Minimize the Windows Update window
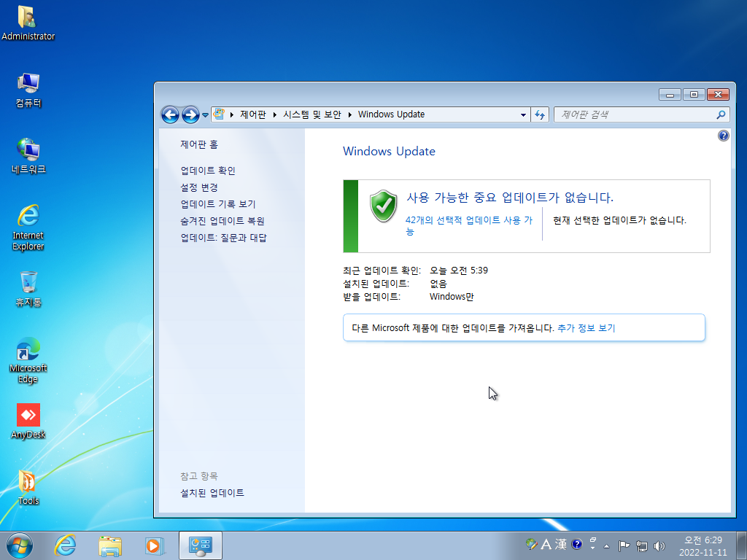Viewport: 747px width, 560px height. coord(670,95)
